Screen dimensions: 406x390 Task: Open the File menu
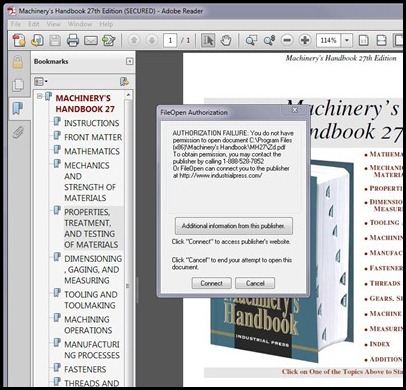[16, 24]
